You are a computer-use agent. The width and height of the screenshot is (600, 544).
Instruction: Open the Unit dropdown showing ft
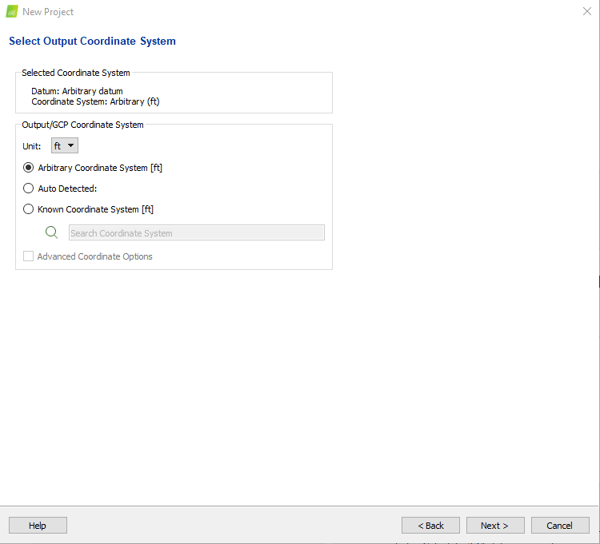[x=64, y=146]
